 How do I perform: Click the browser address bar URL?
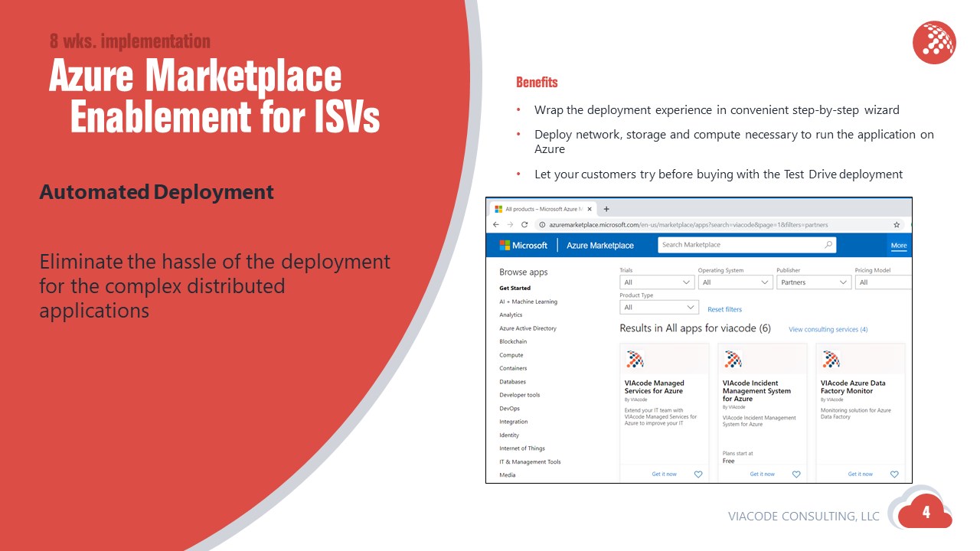(x=688, y=225)
